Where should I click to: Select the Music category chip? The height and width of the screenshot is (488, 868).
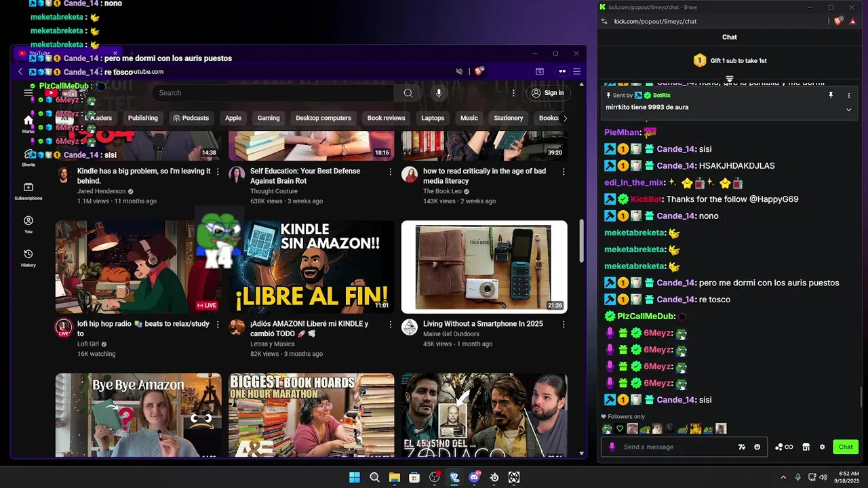(x=469, y=118)
